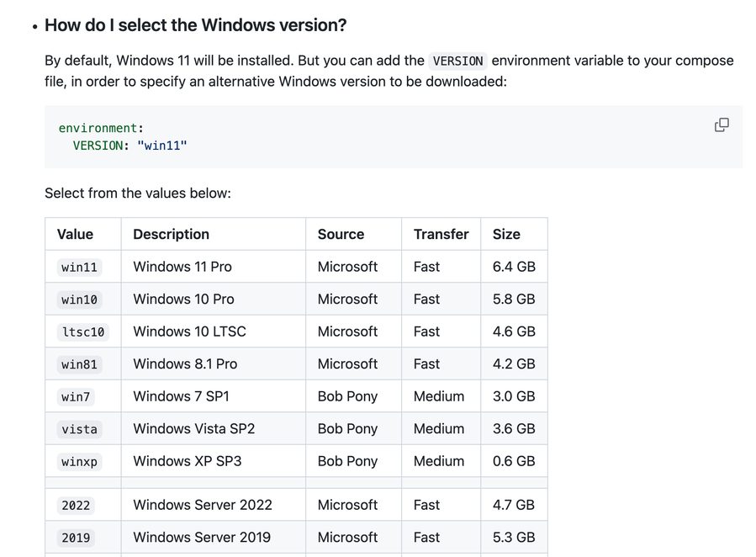Click the copy code icon
Image resolution: width=756 pixels, height=557 pixels.
[x=722, y=125]
